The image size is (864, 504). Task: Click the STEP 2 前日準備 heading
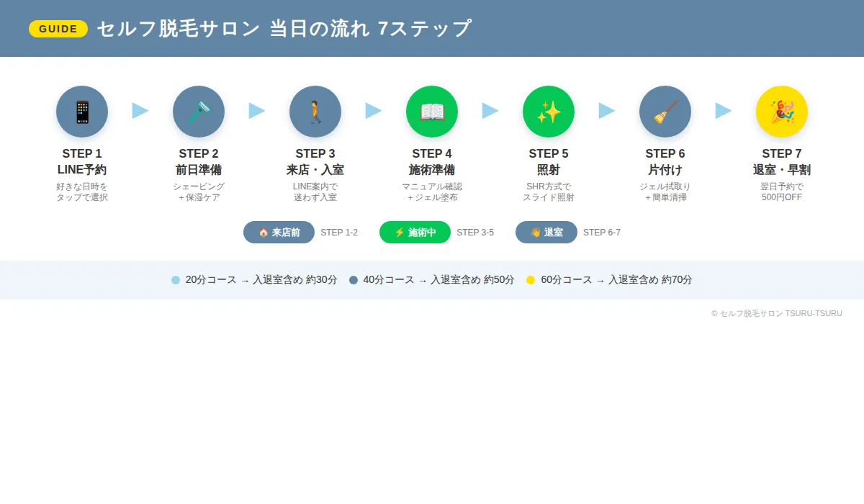[x=199, y=162]
